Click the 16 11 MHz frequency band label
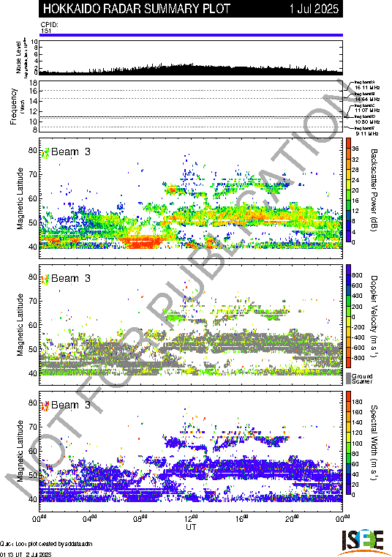392x557 pixels. (x=367, y=87)
